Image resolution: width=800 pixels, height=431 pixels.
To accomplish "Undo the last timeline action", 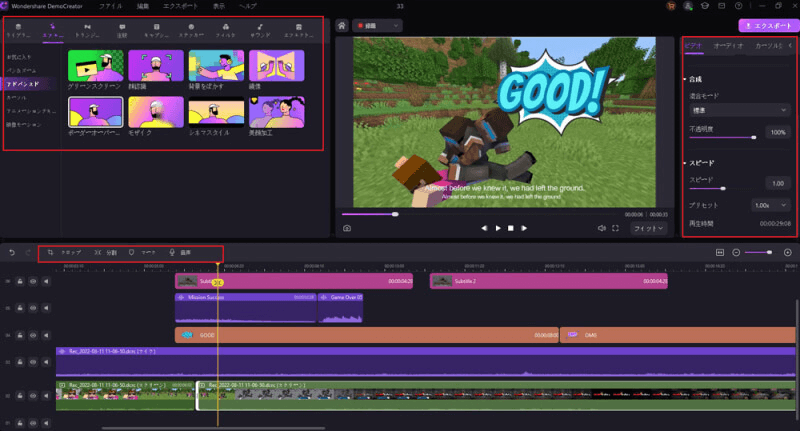I will pyautogui.click(x=12, y=252).
